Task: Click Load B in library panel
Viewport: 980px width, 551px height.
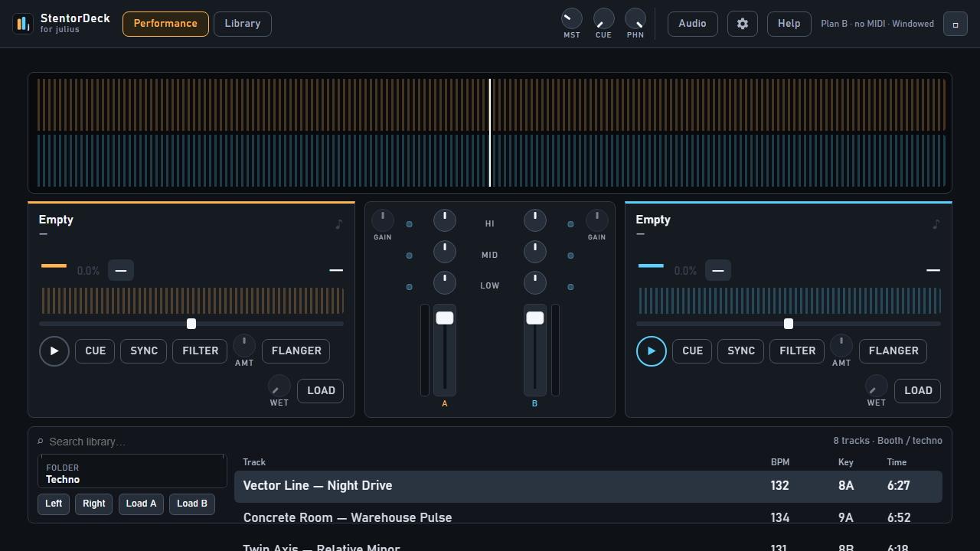Action: 192,504
